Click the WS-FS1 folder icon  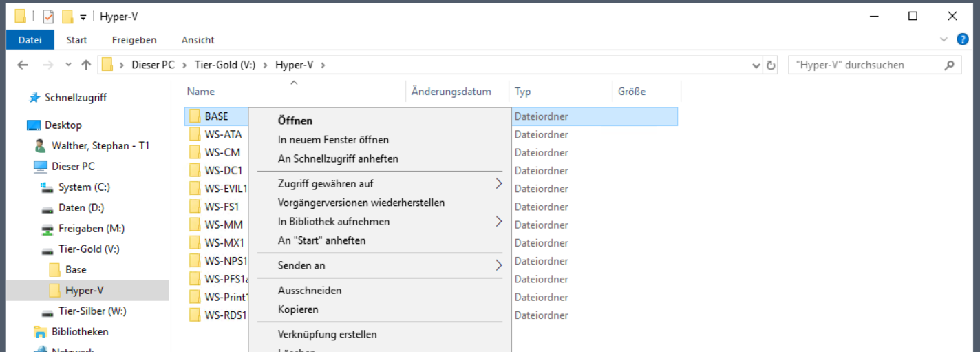[x=195, y=207]
